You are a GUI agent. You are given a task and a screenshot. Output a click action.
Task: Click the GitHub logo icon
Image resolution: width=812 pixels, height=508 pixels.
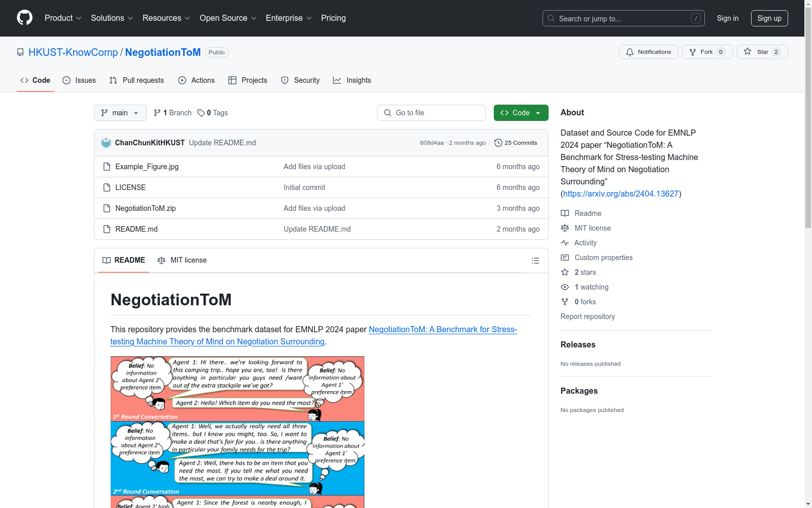24,18
